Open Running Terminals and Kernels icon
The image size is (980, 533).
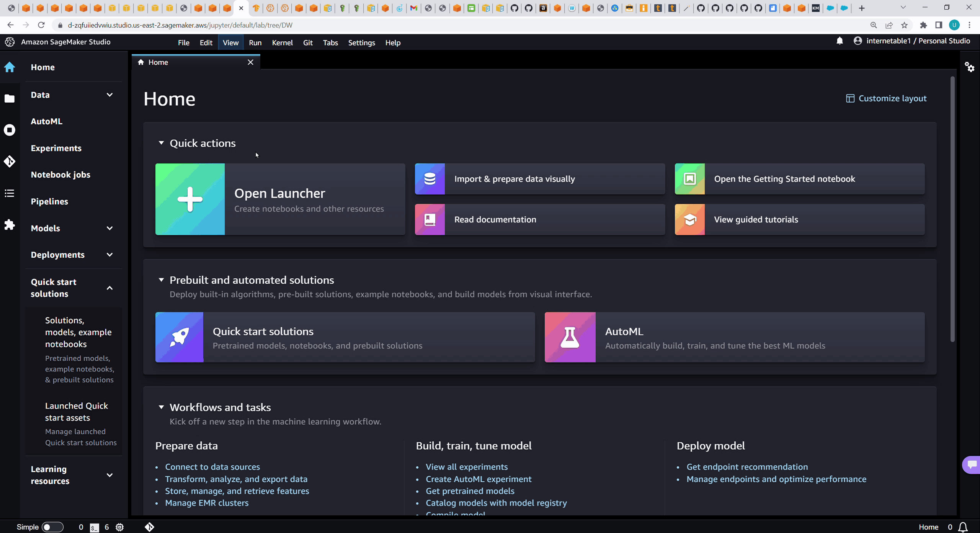[x=10, y=130]
